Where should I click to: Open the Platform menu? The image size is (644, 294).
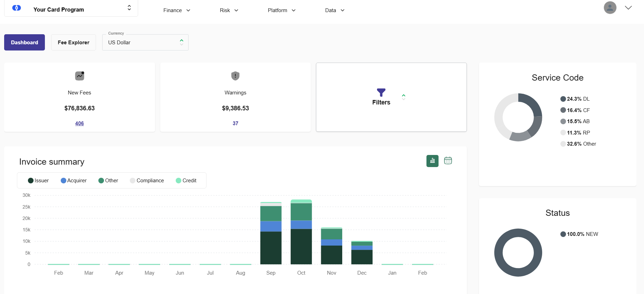(282, 10)
